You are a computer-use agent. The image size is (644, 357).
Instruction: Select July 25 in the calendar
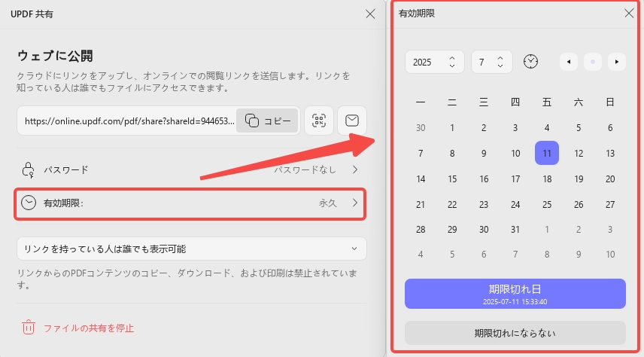[x=547, y=204]
